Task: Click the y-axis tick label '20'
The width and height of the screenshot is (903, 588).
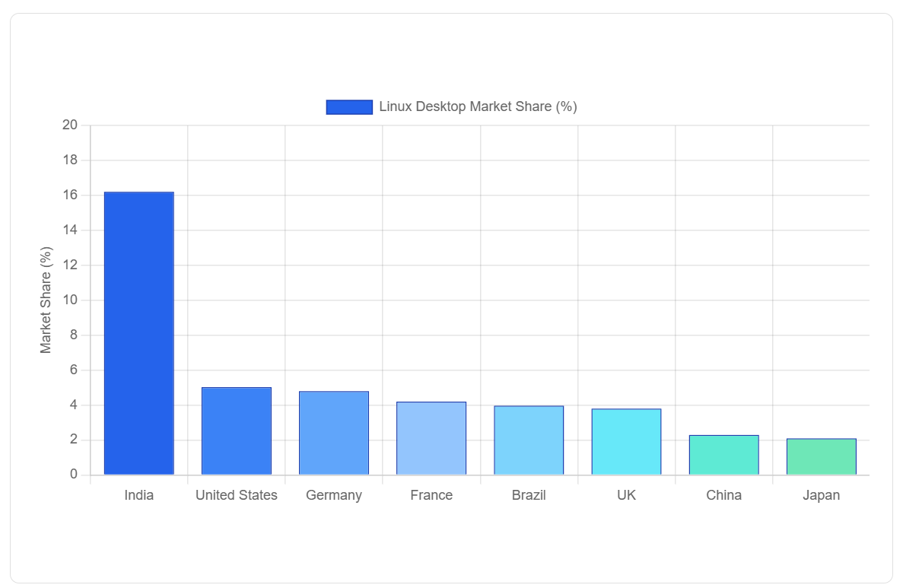Action: click(x=70, y=125)
